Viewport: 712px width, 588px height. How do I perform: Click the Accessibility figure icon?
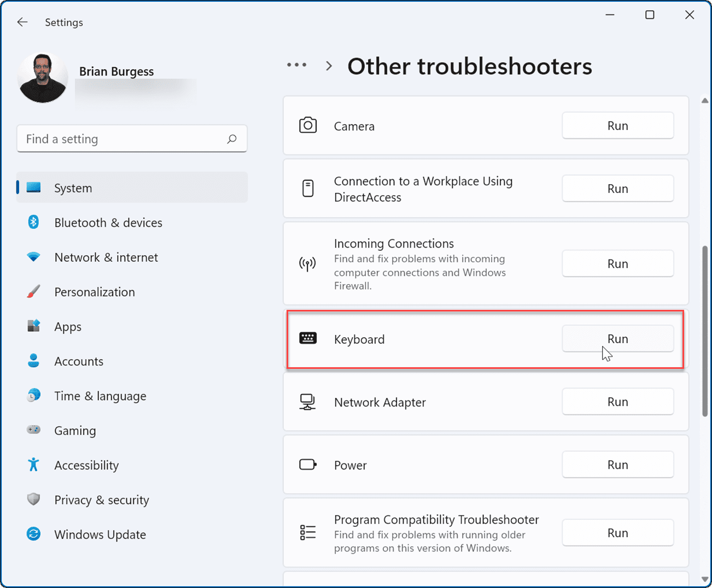[34, 465]
